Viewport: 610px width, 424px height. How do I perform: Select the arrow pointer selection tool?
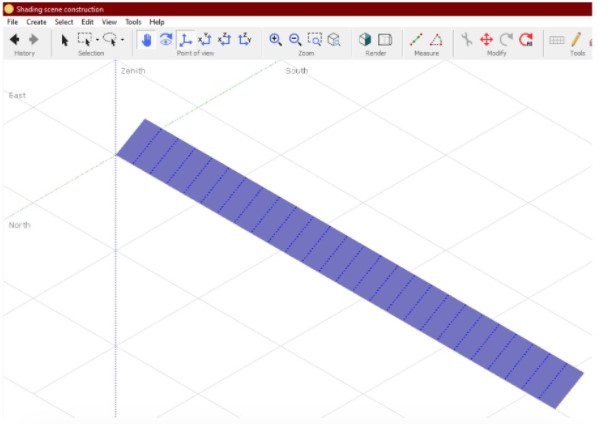click(65, 40)
